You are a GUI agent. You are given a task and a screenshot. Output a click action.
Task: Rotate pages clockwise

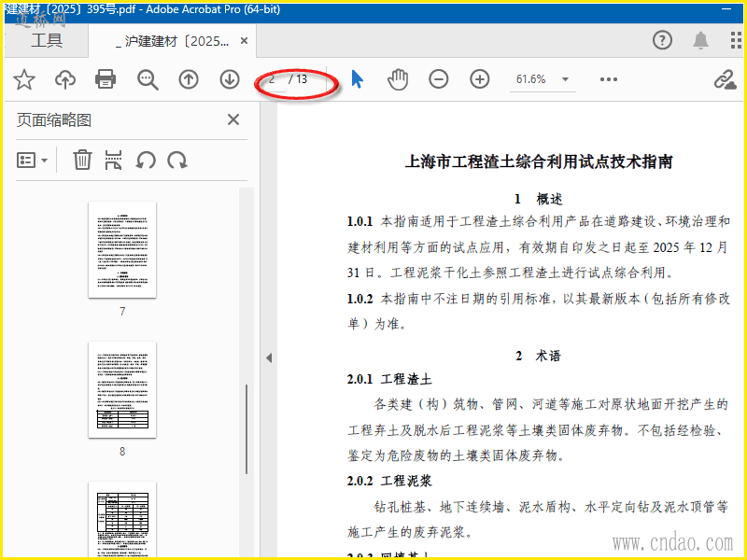pos(177,161)
